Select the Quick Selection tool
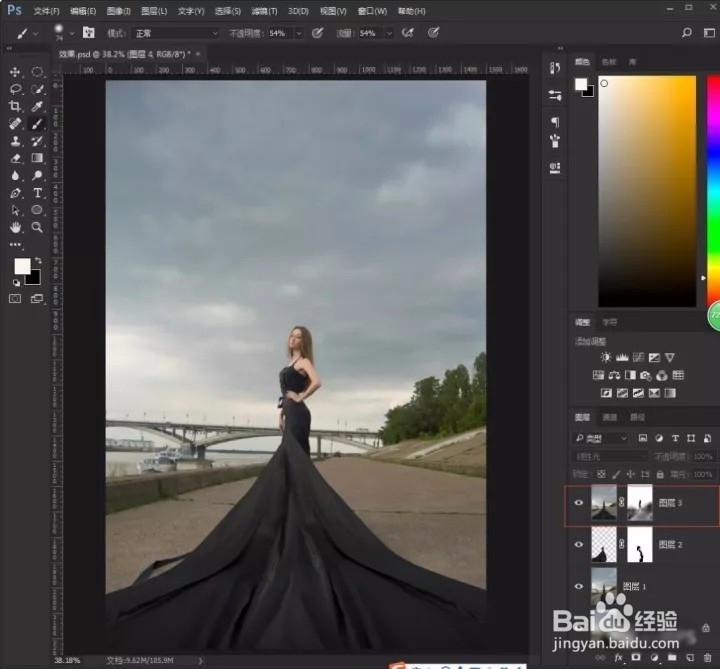The height and width of the screenshot is (669, 720). tap(37, 89)
